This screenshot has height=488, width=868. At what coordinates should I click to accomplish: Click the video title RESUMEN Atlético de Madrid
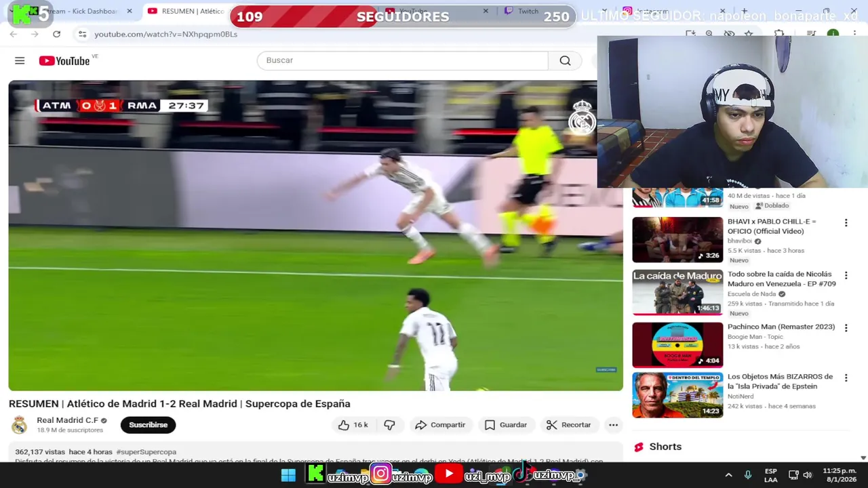pyautogui.click(x=180, y=404)
